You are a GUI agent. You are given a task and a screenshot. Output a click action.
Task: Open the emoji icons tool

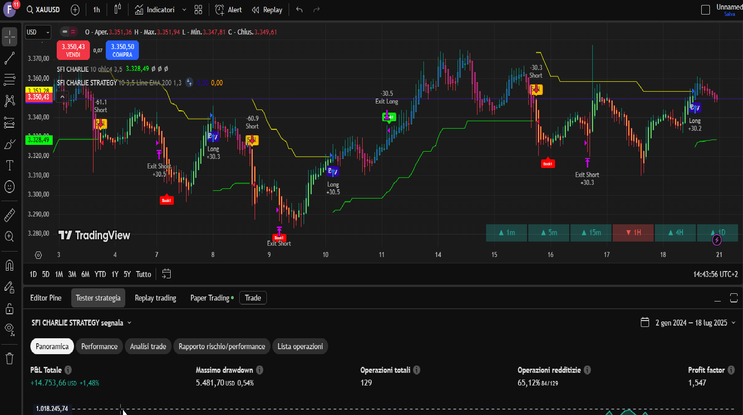pyautogui.click(x=9, y=187)
